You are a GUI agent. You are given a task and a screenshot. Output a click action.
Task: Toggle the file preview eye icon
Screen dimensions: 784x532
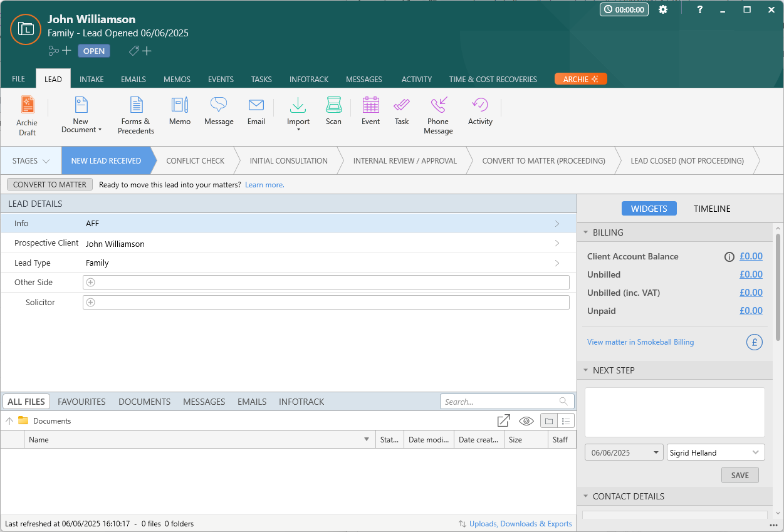coord(526,421)
